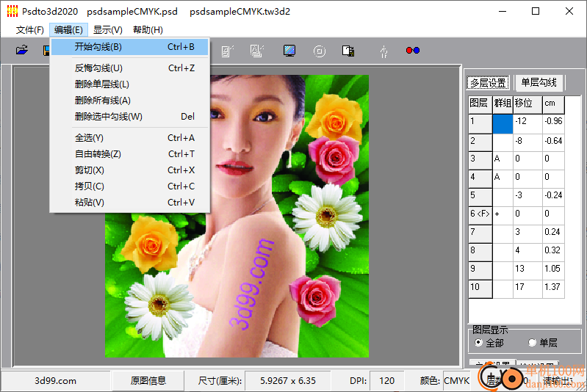Click the monitor preview toolbar icon
This screenshot has height=392, width=587.
click(289, 51)
